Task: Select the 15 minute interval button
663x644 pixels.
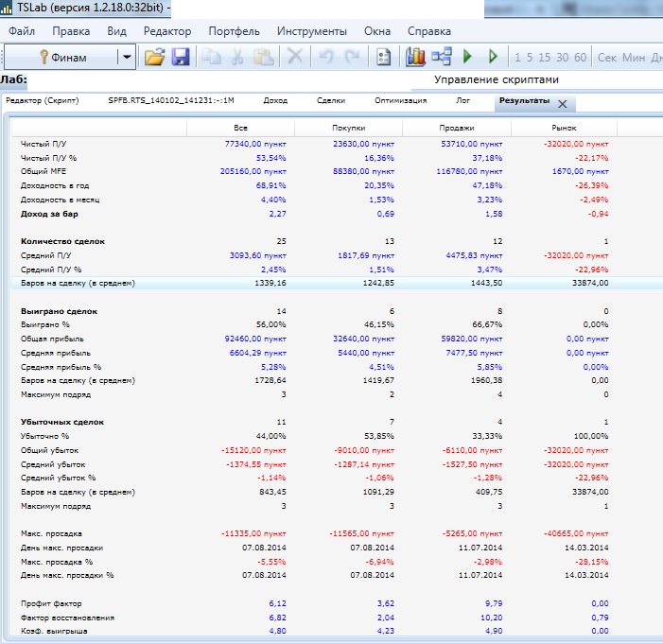Action: click(545, 58)
